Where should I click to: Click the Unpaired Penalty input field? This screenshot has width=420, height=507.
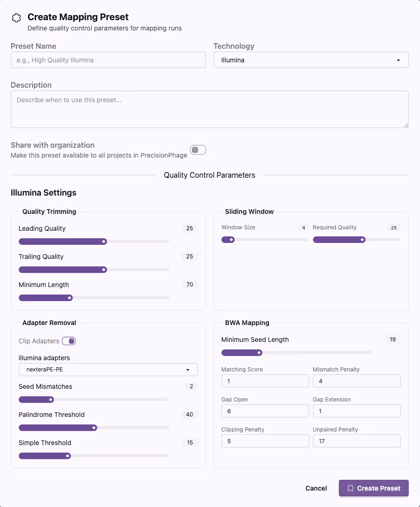point(357,441)
